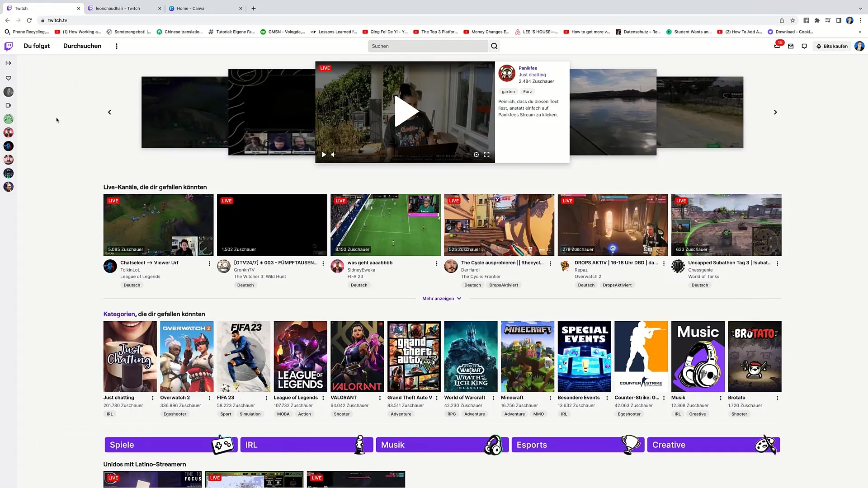
Task: Expand Mehr anzeigen for live channels
Action: pyautogui.click(x=442, y=299)
